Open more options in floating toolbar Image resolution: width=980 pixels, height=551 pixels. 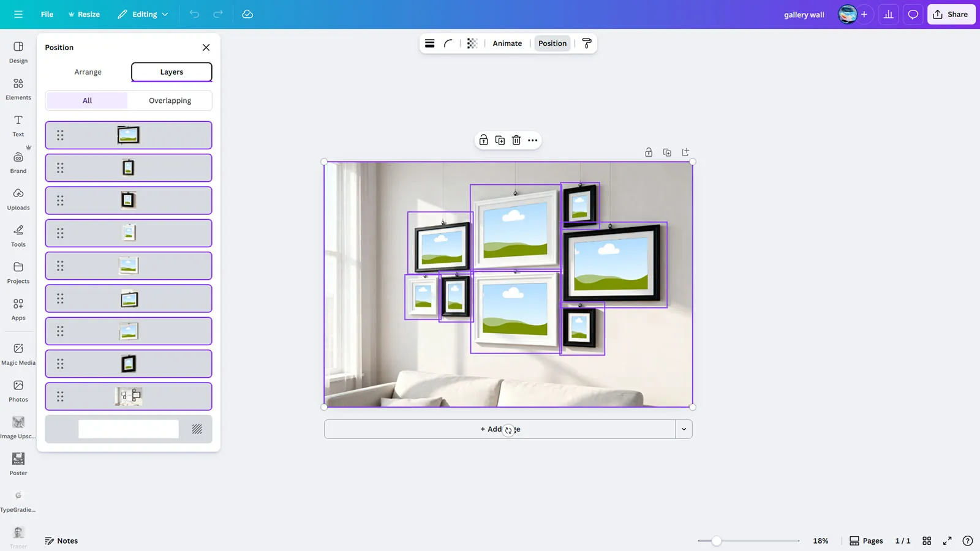[533, 140]
